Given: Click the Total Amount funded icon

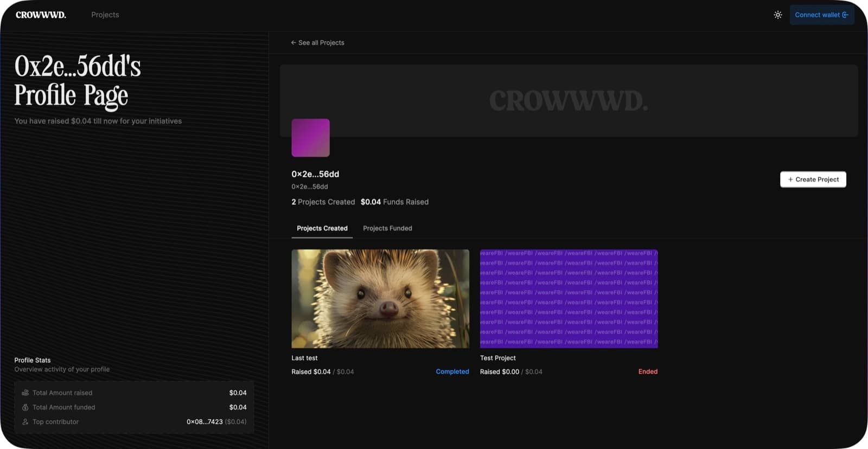Looking at the screenshot, I should tap(25, 407).
